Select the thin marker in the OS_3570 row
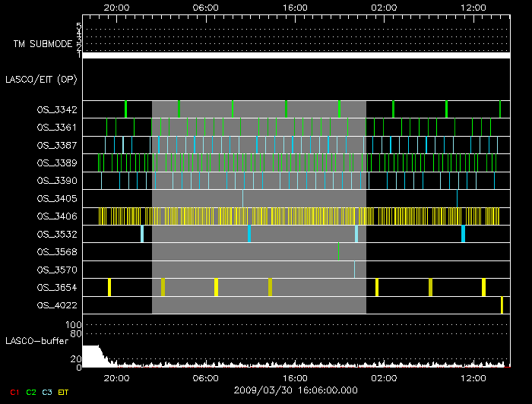532x404 pixels. [x=354, y=270]
